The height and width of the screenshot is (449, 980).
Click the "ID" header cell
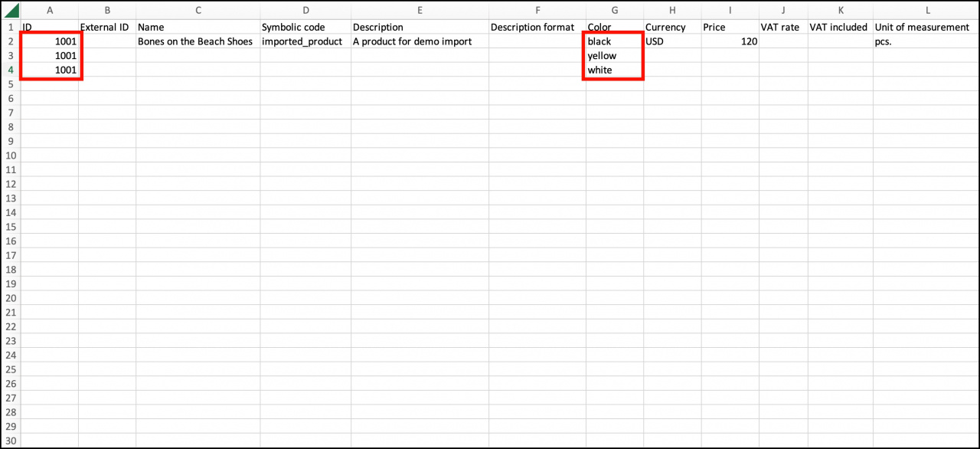50,27
